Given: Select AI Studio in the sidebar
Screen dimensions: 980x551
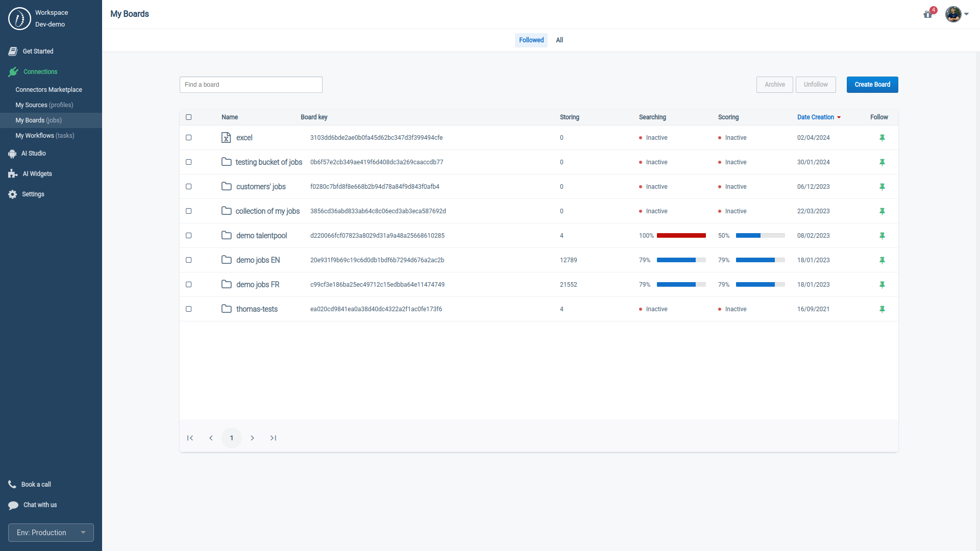Looking at the screenshot, I should (x=33, y=153).
